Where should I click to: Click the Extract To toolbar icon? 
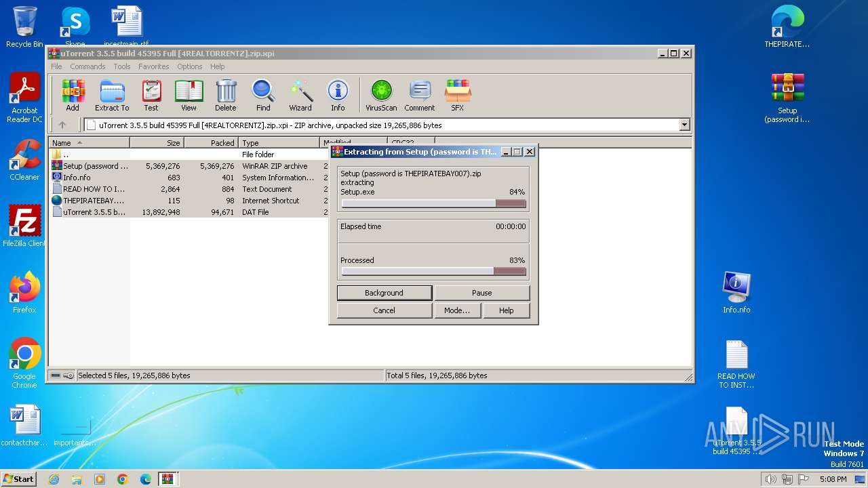(x=112, y=95)
